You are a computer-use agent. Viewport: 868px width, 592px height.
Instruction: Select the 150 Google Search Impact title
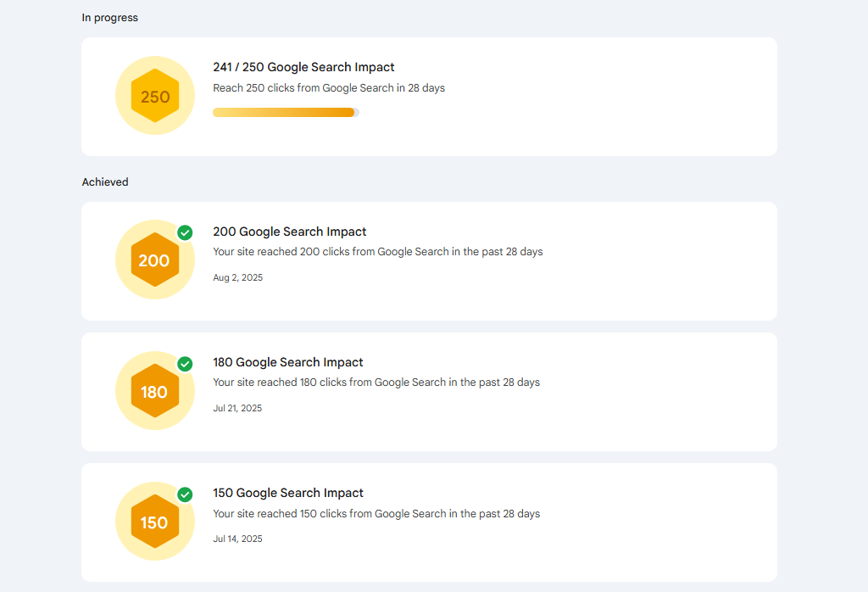pos(287,493)
